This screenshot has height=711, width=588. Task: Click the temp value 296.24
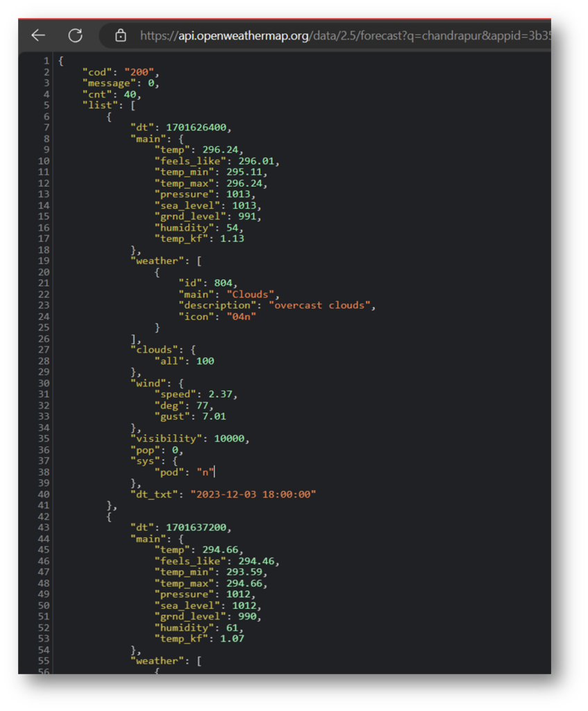point(220,149)
